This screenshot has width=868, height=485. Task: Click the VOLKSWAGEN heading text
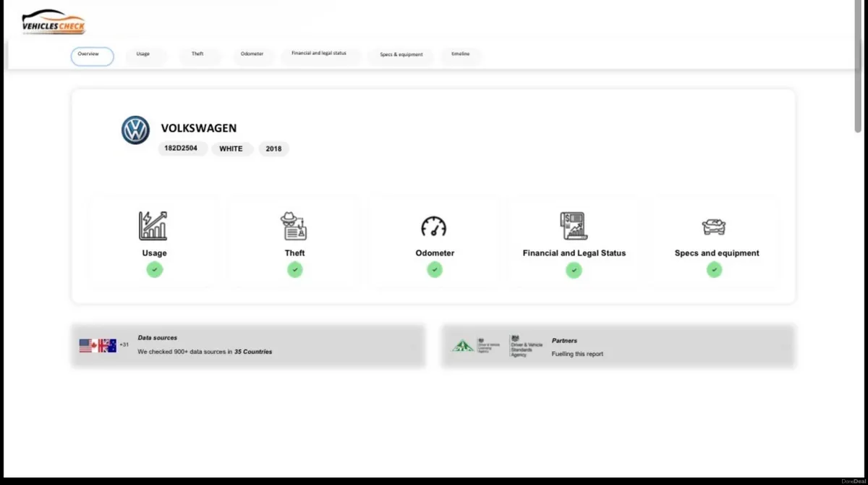coord(199,128)
